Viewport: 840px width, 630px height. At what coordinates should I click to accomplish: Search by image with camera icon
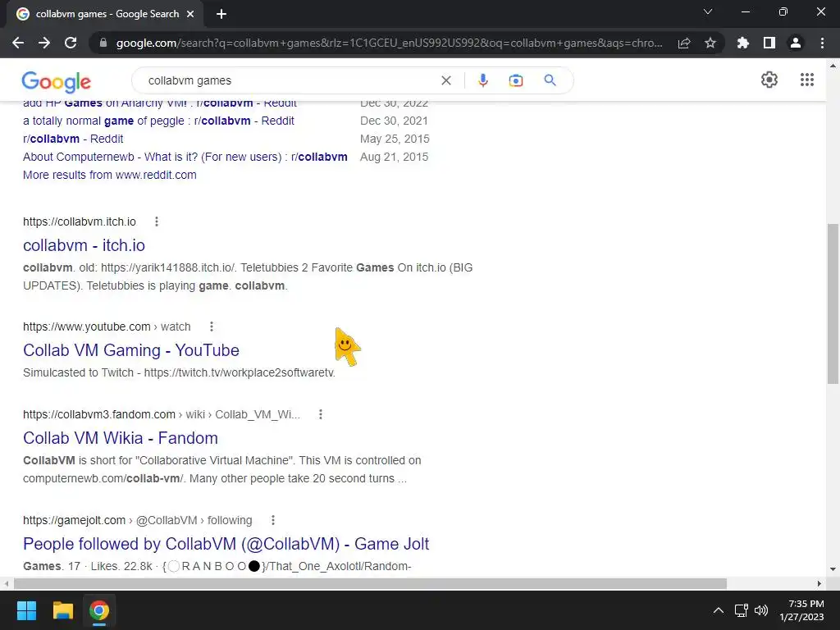click(x=515, y=80)
